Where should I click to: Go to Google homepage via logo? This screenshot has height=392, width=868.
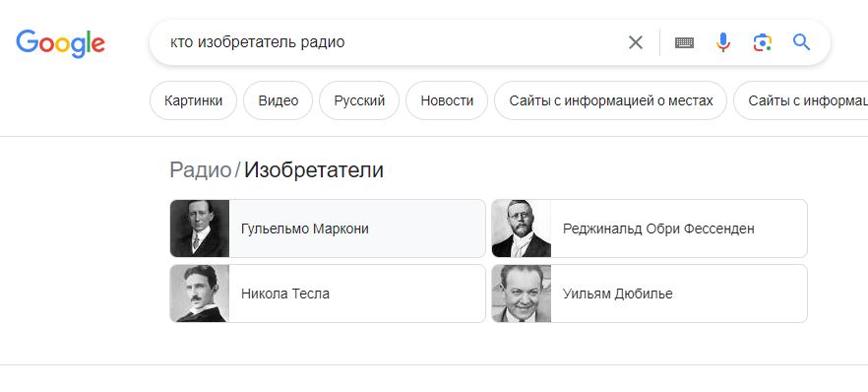pyautogui.click(x=60, y=43)
